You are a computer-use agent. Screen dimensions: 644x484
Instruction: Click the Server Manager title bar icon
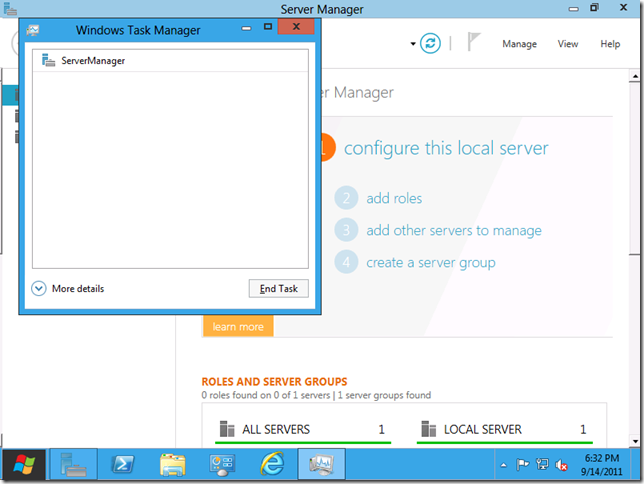10,9
